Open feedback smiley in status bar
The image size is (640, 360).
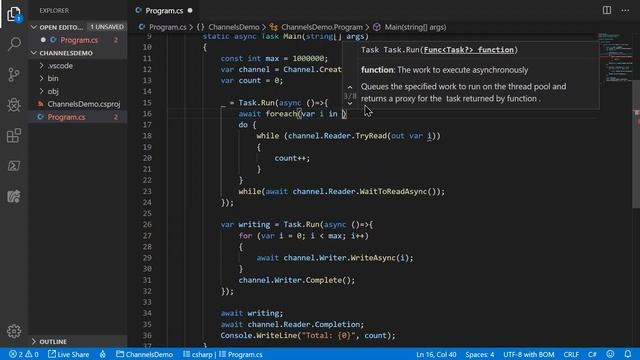coord(610,354)
